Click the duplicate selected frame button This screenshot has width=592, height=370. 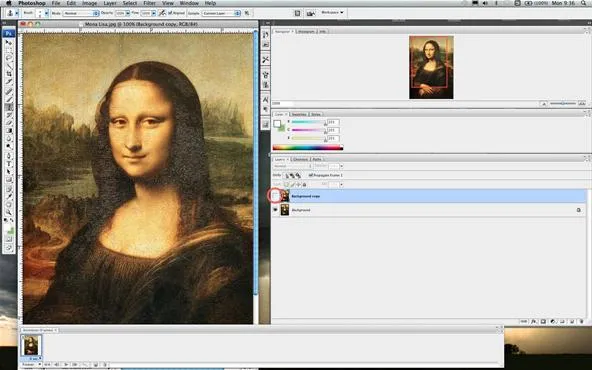coord(96,364)
